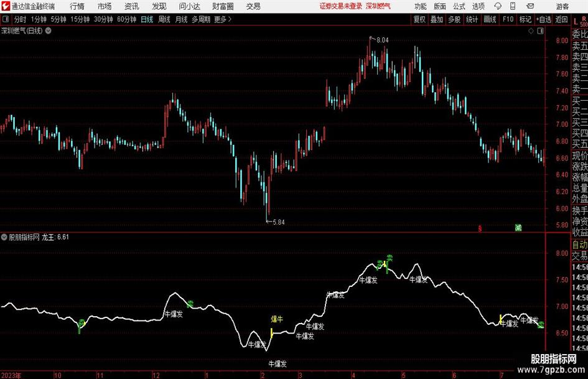
Task: Switch to 分时 chart tab
Action: click(20, 19)
